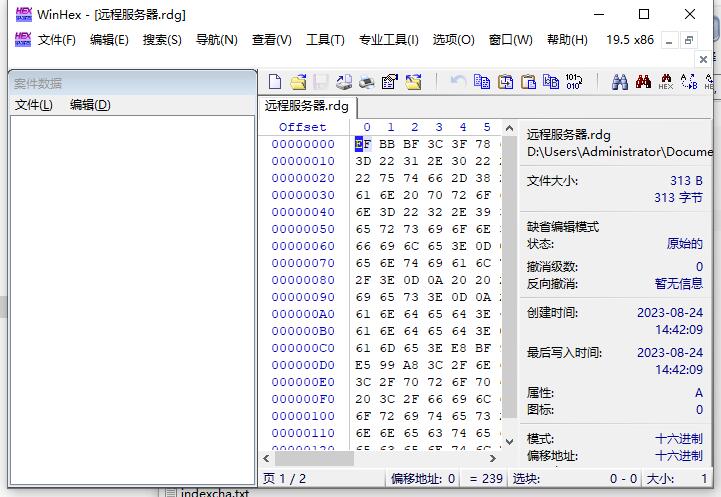Click copy into new file icon
This screenshot has width=721, height=497.
505,82
